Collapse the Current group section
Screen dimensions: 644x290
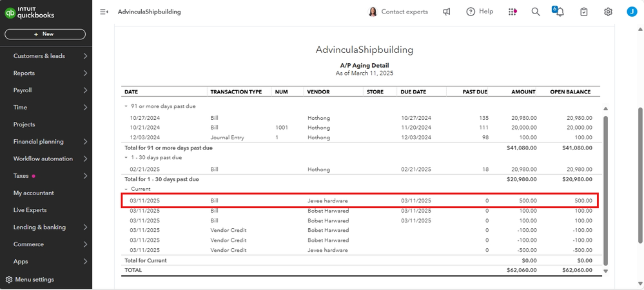[126, 189]
